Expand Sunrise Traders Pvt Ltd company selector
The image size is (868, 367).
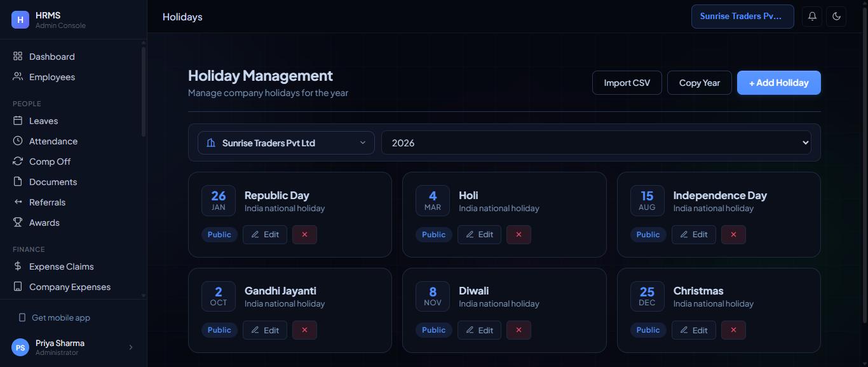click(286, 143)
